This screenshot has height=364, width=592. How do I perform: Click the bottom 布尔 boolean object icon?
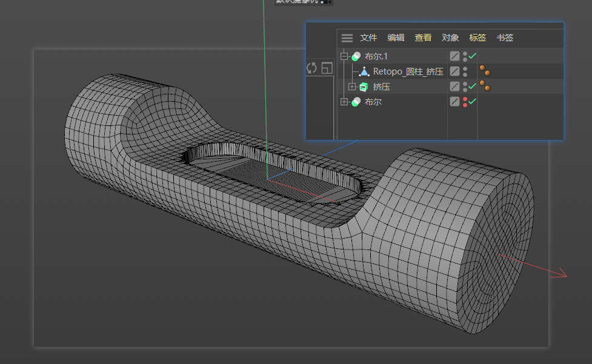click(356, 102)
